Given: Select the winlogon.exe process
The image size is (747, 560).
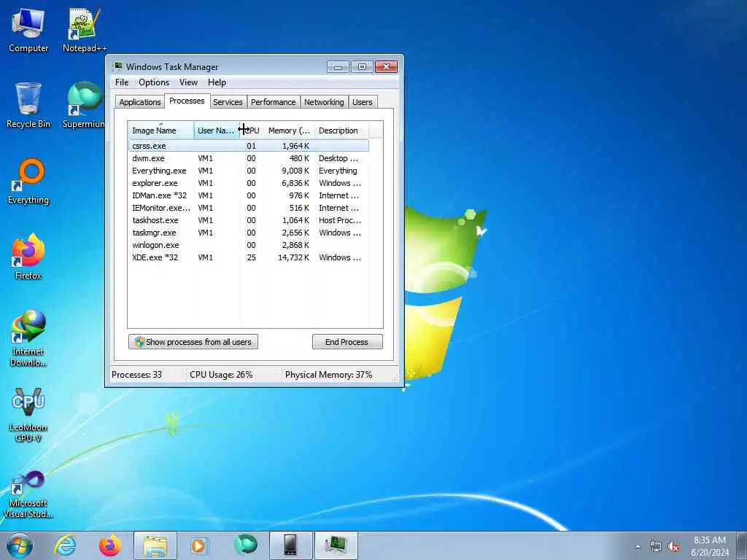Looking at the screenshot, I should pyautogui.click(x=248, y=245).
